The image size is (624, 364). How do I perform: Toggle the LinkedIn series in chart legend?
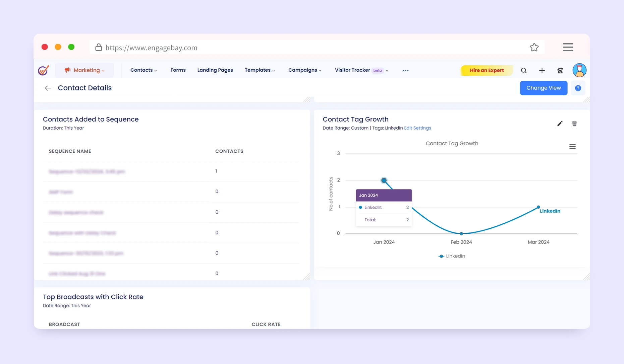[x=452, y=256]
